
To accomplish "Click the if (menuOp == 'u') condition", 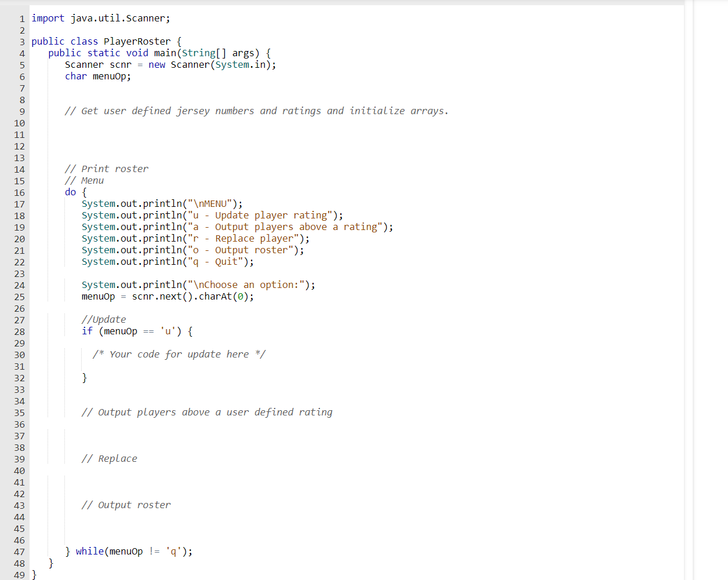I will pyautogui.click(x=137, y=331).
